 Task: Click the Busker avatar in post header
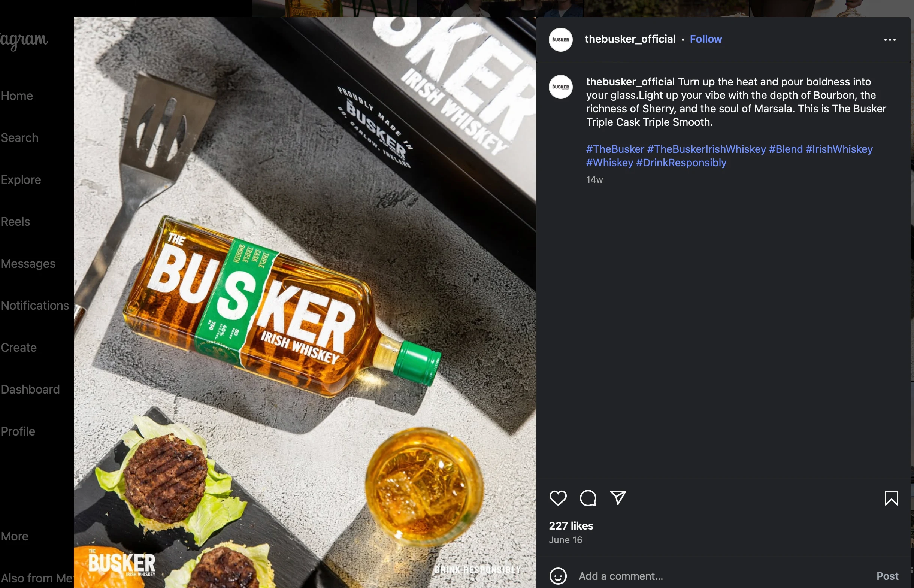[x=560, y=40]
